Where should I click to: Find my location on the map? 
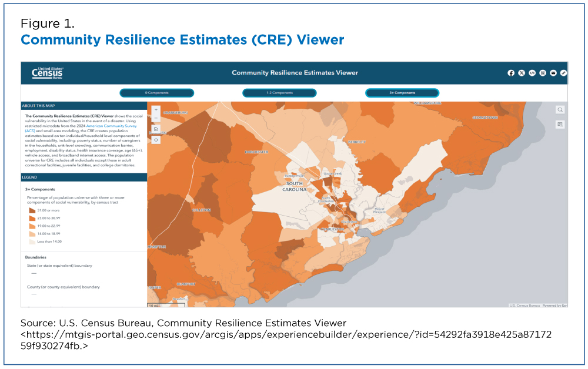[x=156, y=140]
